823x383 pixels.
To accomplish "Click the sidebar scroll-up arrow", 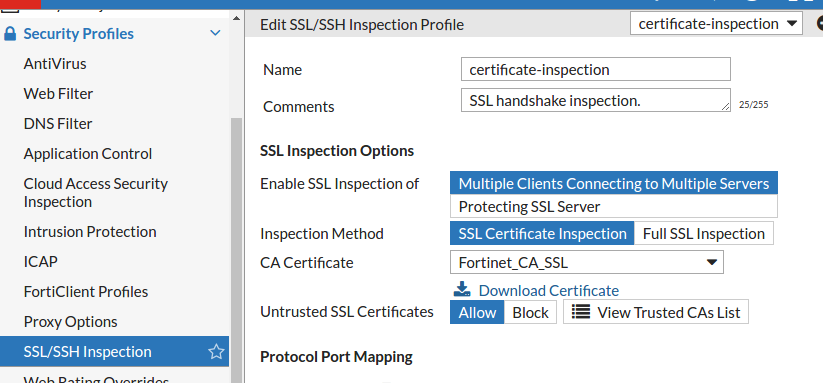I will [x=236, y=18].
